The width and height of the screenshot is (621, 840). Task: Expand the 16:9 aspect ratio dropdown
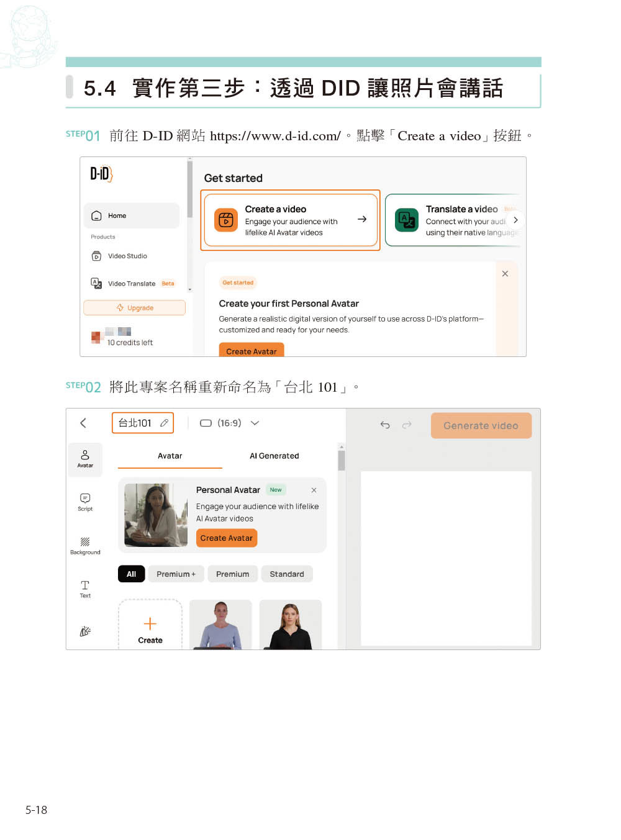click(255, 423)
